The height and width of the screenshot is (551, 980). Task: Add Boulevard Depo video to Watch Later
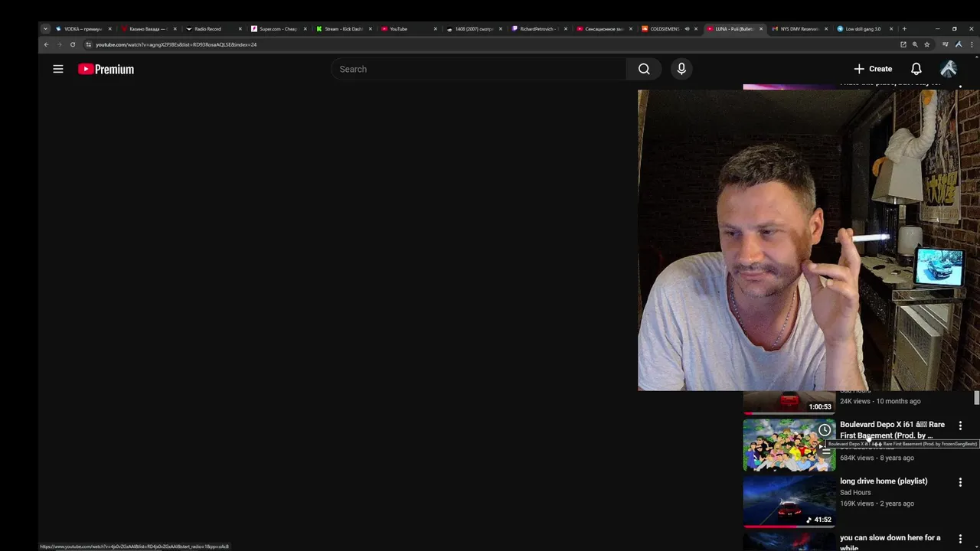(x=825, y=429)
